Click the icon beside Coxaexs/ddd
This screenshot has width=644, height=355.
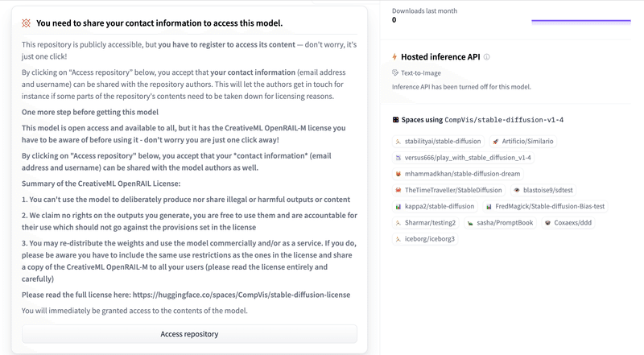pyautogui.click(x=547, y=223)
